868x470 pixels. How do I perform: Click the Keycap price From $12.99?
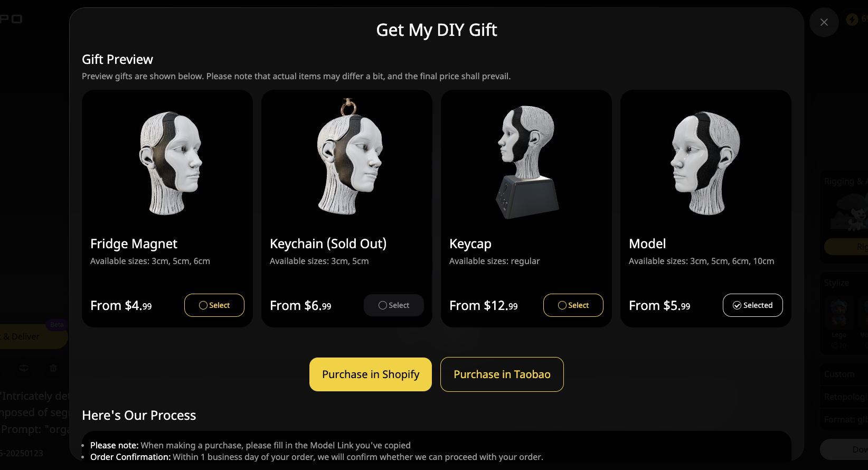pyautogui.click(x=484, y=305)
